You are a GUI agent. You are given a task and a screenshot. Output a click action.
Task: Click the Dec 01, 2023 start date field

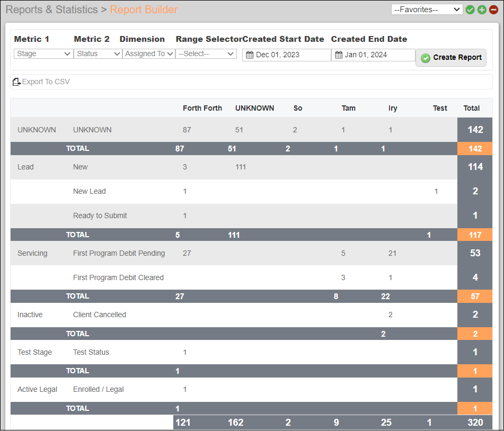coord(286,55)
